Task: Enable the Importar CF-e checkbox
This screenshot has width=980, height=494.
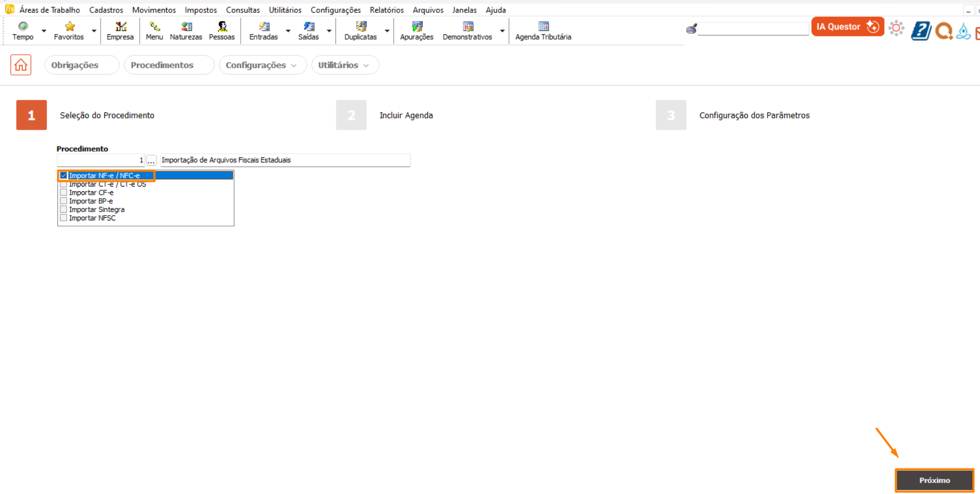Action: pyautogui.click(x=64, y=193)
